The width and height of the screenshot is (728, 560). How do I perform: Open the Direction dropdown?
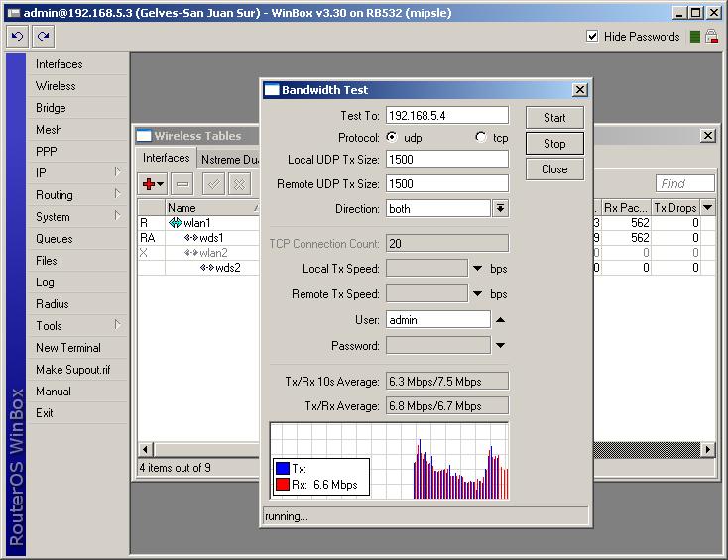500,209
